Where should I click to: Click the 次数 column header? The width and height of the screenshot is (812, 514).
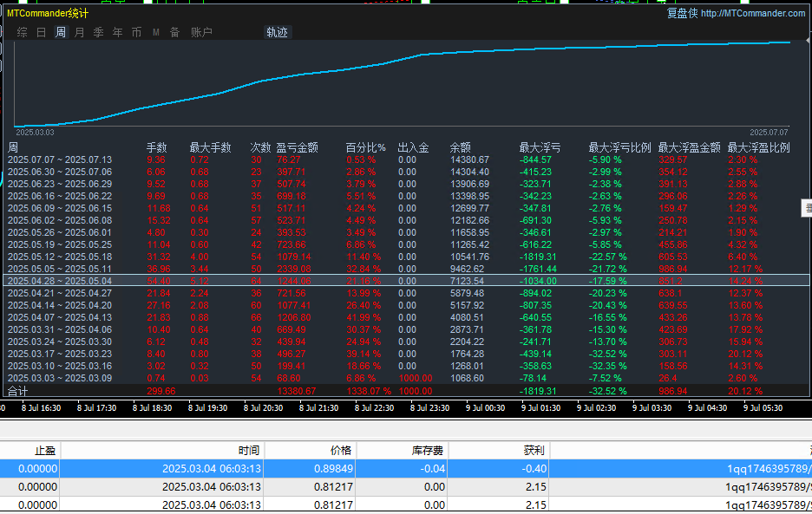click(260, 147)
